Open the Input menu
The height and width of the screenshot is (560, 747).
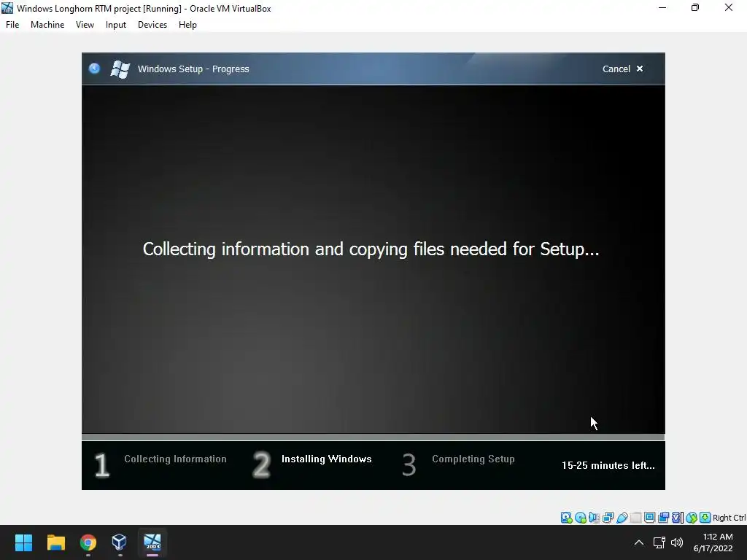pyautogui.click(x=116, y=25)
